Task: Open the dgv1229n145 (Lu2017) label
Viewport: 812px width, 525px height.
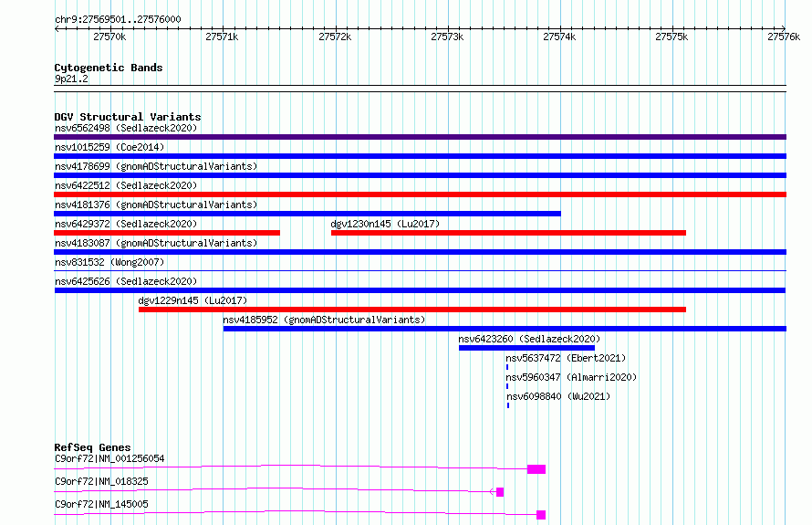Action: click(193, 300)
